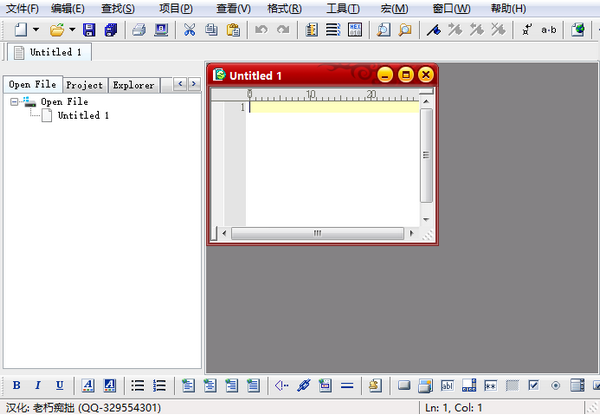Screen dimensions: 600x415
Task: Open the 工具(T) menu
Action: click(343, 8)
